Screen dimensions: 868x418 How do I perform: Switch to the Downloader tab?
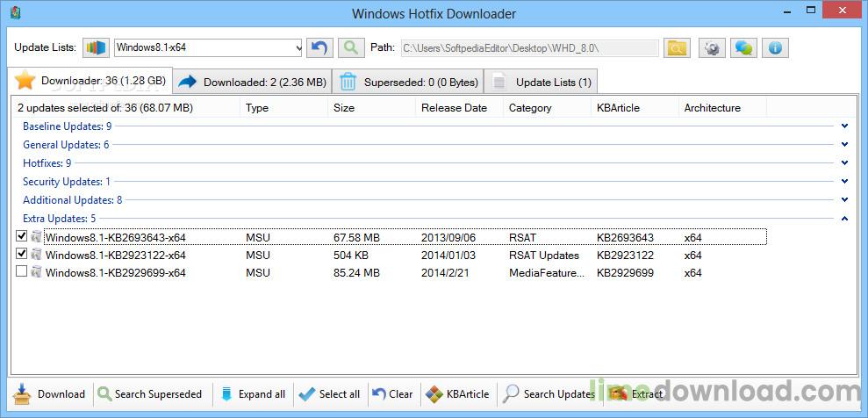click(90, 81)
